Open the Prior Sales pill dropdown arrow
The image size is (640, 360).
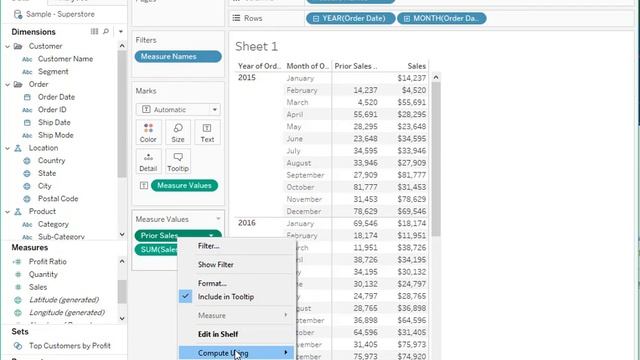click(211, 236)
